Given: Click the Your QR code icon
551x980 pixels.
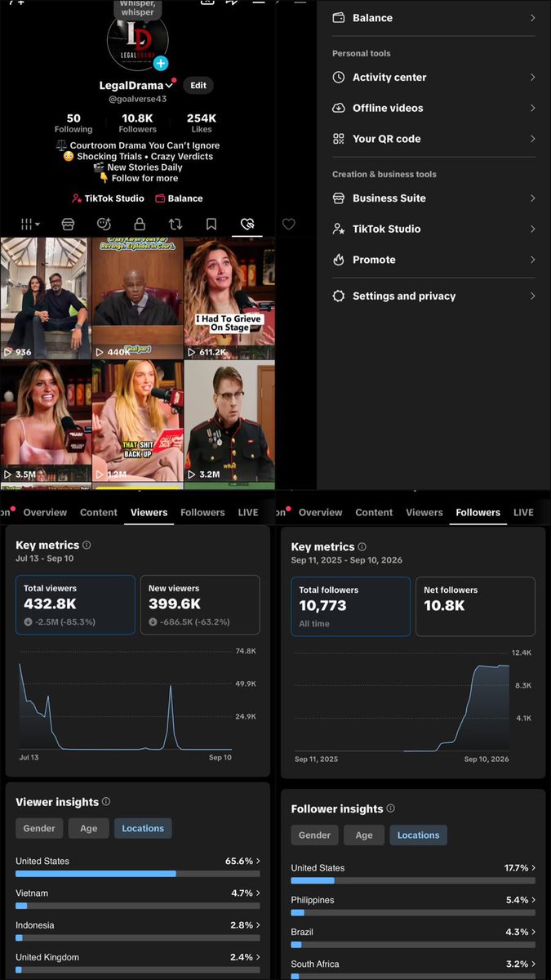Looking at the screenshot, I should [x=339, y=139].
